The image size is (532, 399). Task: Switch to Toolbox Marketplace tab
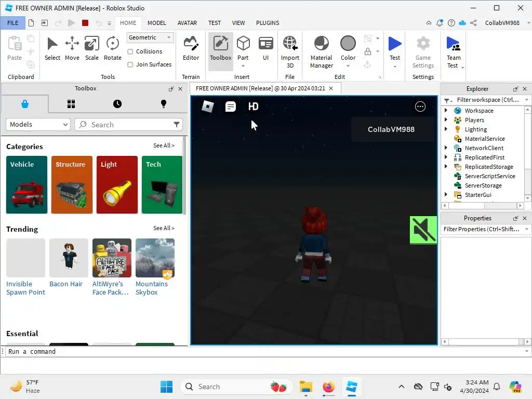pos(25,104)
